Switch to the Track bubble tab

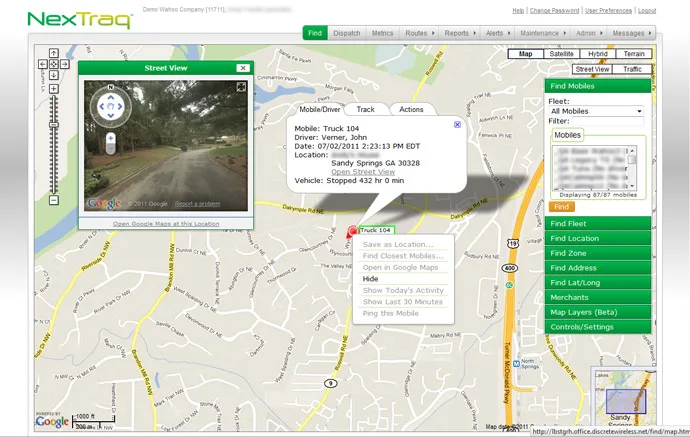coord(366,109)
